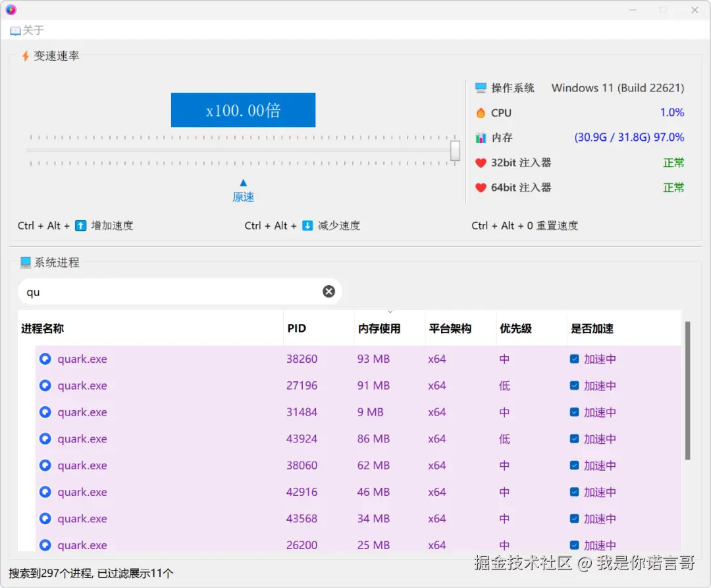The image size is (711, 588).
Task: Click the screen icon beside 系统进程
Action: pyautogui.click(x=26, y=262)
